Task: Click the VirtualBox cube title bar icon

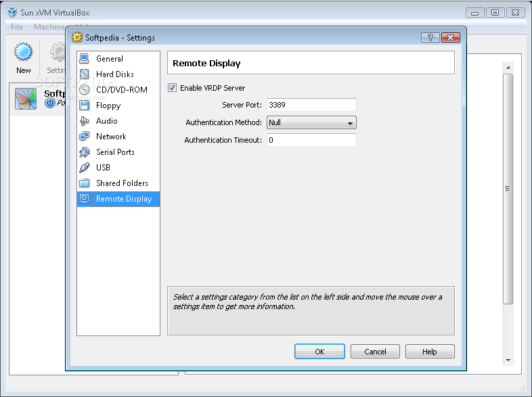Action: [12, 12]
